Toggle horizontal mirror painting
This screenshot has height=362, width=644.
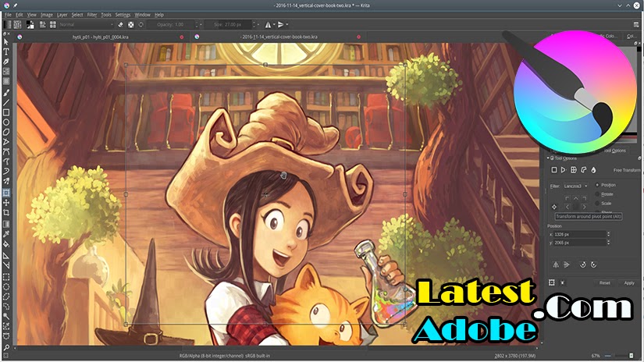[x=269, y=25]
